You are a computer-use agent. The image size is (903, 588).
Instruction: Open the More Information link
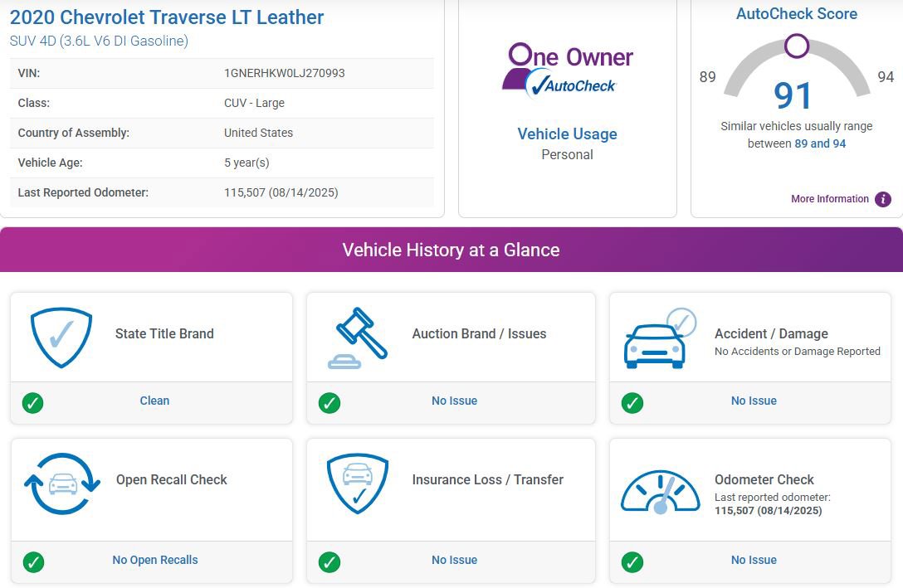click(x=829, y=199)
